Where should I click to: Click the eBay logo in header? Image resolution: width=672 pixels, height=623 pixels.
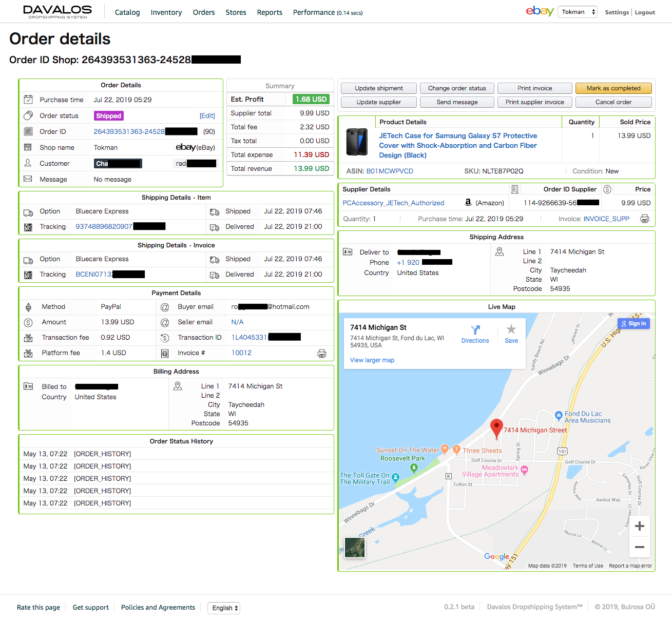pyautogui.click(x=540, y=11)
